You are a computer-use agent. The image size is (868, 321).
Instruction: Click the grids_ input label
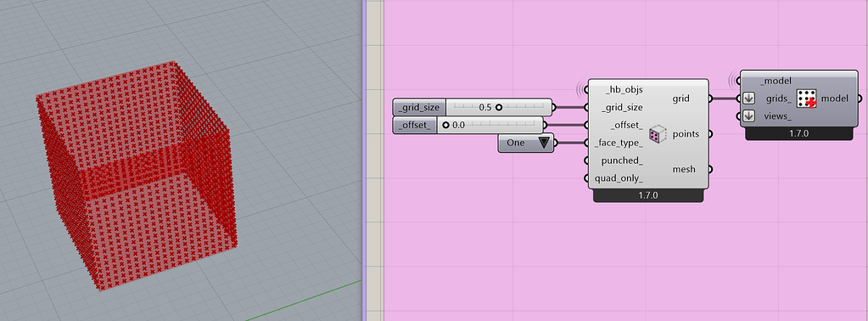pos(779,99)
